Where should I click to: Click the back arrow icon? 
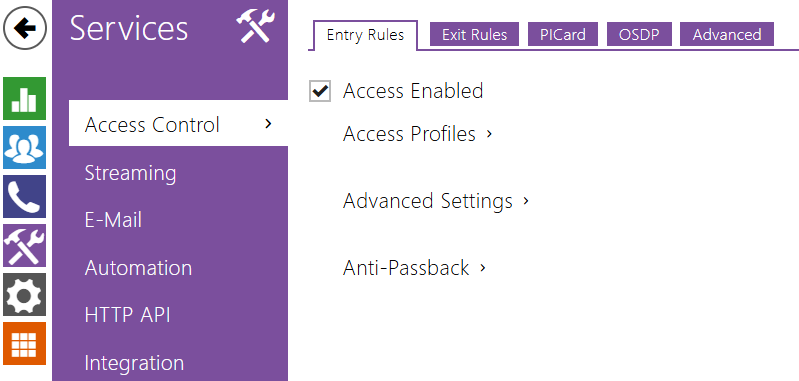click(24, 28)
